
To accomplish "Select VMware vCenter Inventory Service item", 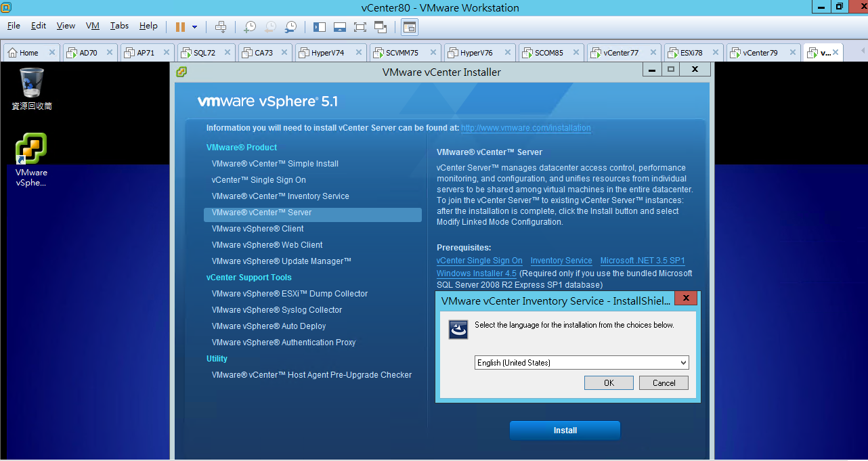I will click(280, 196).
